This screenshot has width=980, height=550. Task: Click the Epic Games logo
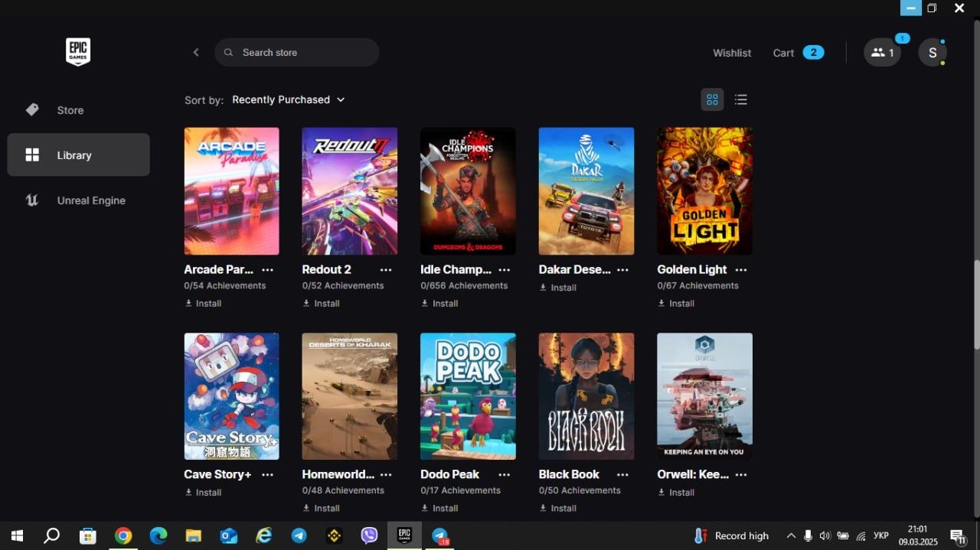pos(78,52)
